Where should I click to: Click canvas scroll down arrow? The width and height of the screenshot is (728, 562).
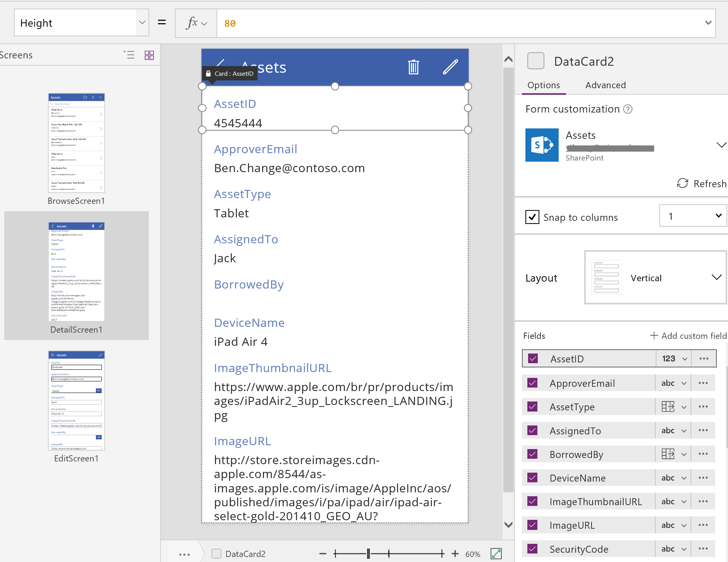(x=508, y=525)
